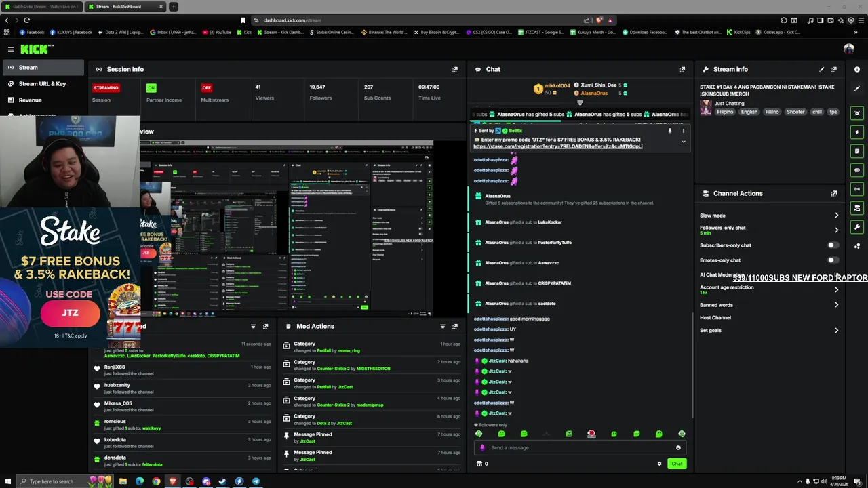Click the chat scrollbar
868x488 pixels.
point(692,366)
